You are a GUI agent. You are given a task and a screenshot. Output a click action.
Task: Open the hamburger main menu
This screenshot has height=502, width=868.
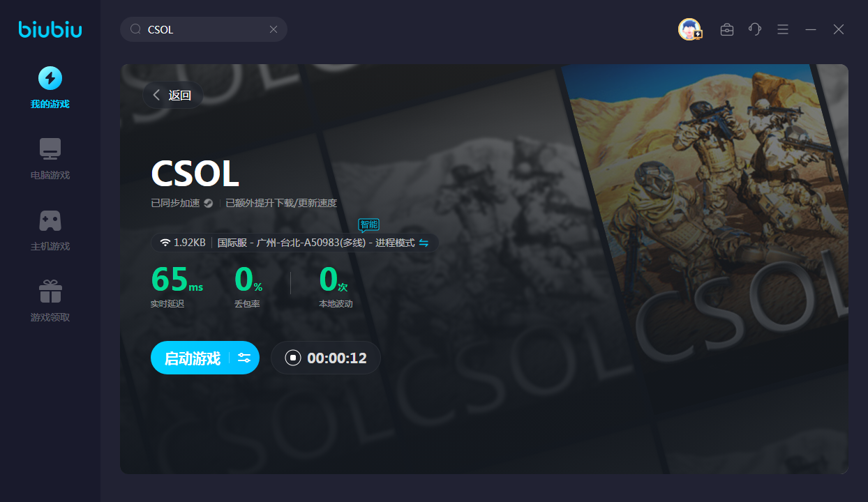[783, 29]
